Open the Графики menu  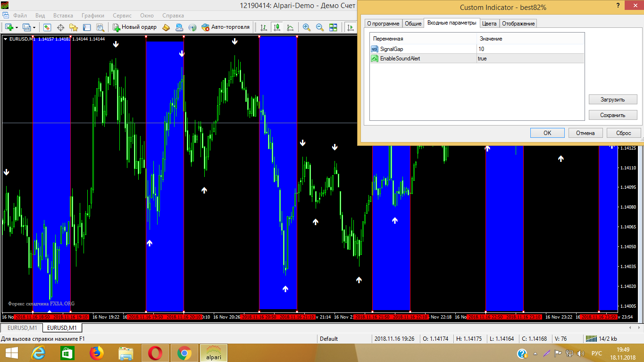click(93, 15)
